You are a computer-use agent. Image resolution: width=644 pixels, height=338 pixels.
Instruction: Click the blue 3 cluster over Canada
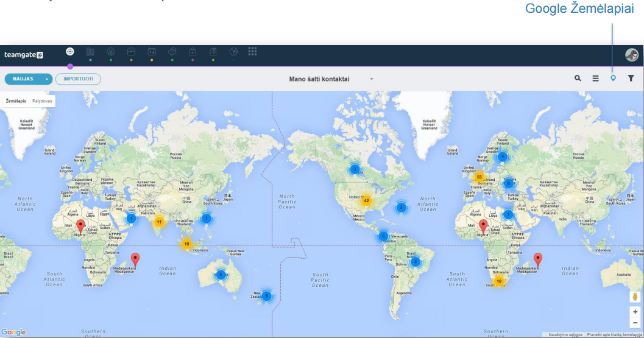coord(355,169)
